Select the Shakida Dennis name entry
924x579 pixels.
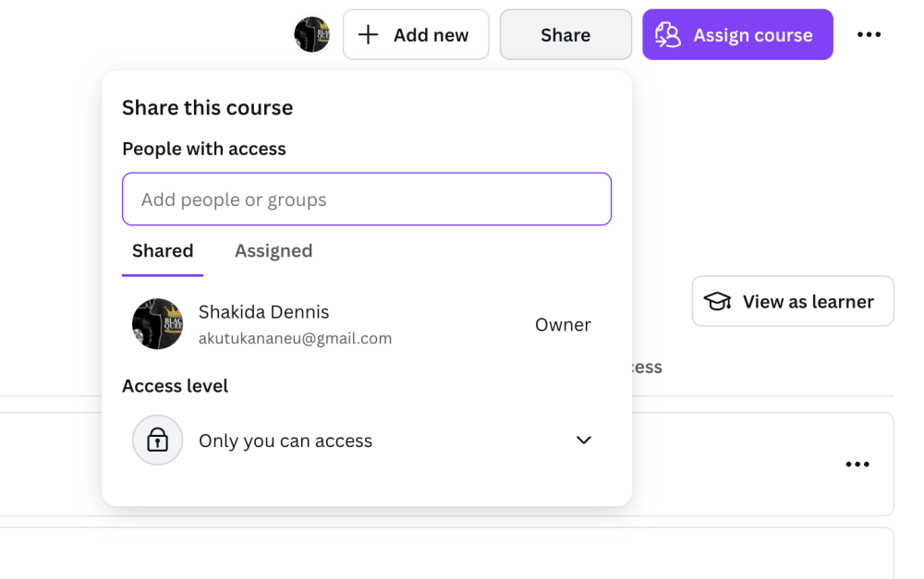263,312
